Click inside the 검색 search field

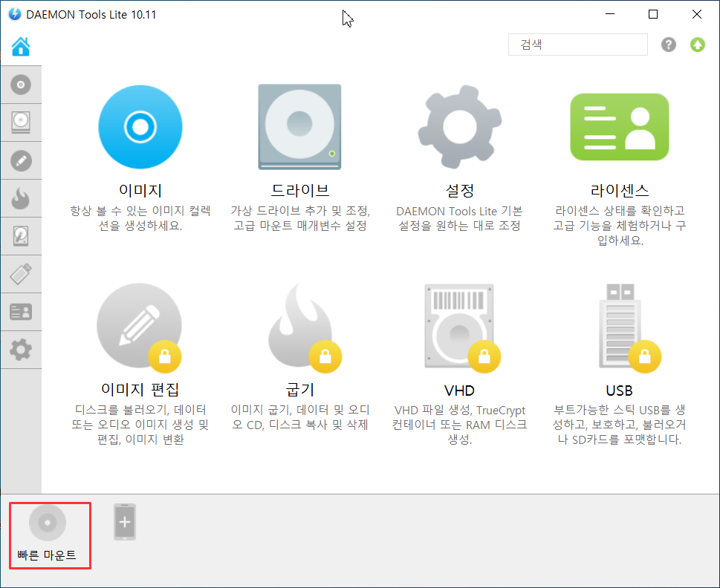click(x=577, y=45)
